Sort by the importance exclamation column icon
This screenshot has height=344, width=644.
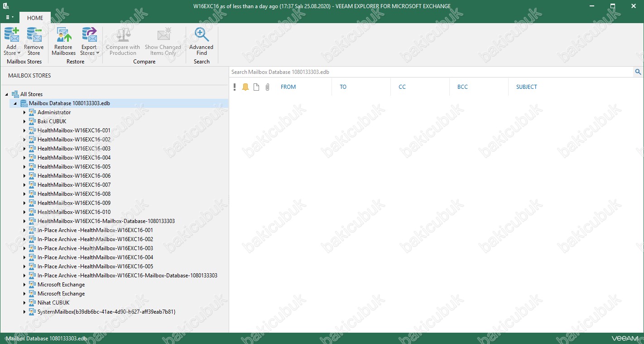235,87
